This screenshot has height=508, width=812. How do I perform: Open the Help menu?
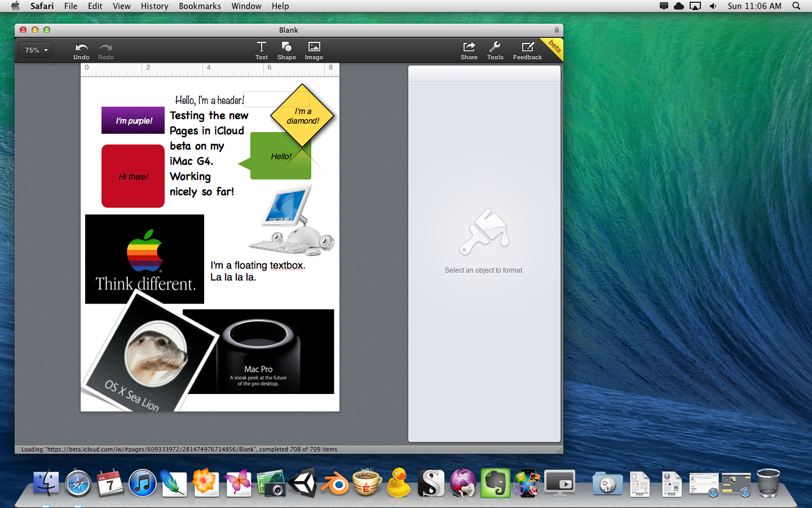280,6
